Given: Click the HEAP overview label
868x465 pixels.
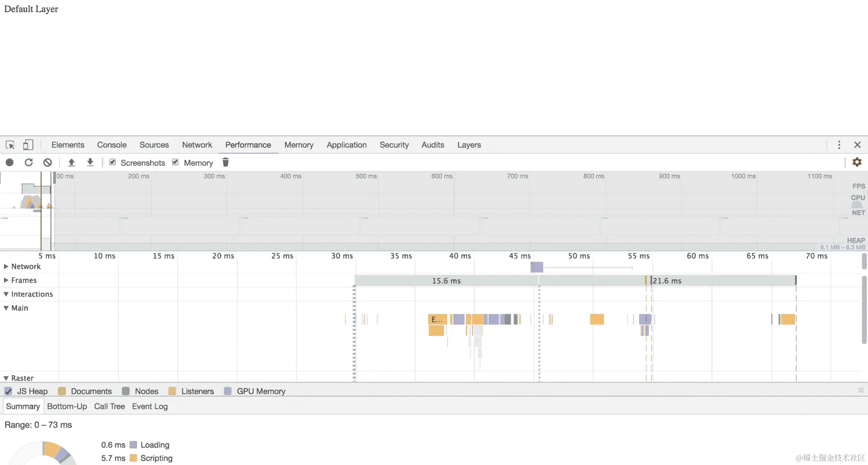Looking at the screenshot, I should point(856,240).
